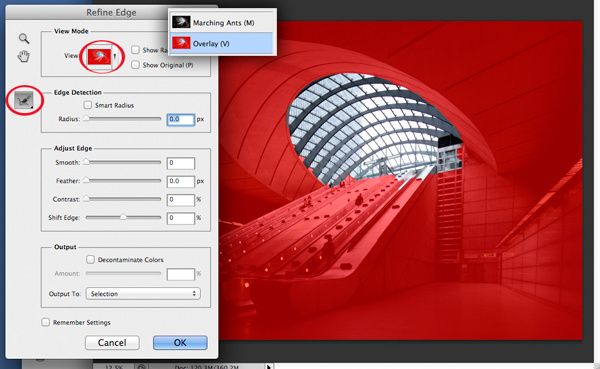Screen dimensions: 600x369
Task: Click the Cancel button
Action: pyautogui.click(x=112, y=343)
